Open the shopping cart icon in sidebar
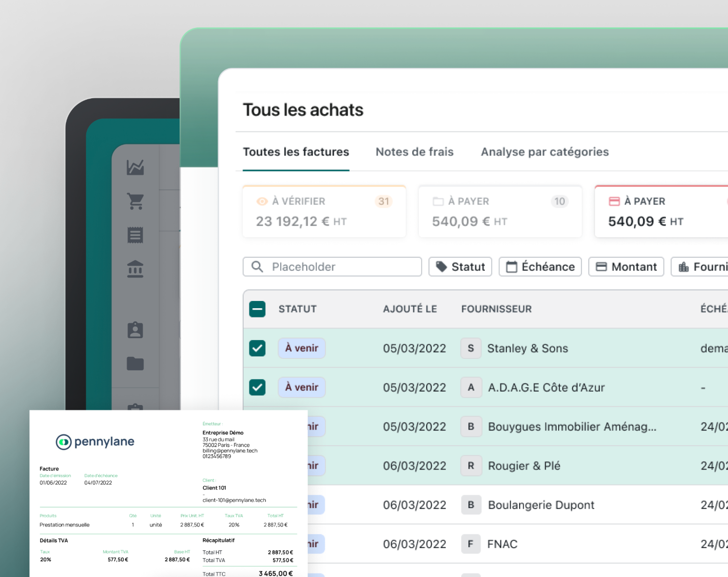728x577 pixels. point(135,201)
